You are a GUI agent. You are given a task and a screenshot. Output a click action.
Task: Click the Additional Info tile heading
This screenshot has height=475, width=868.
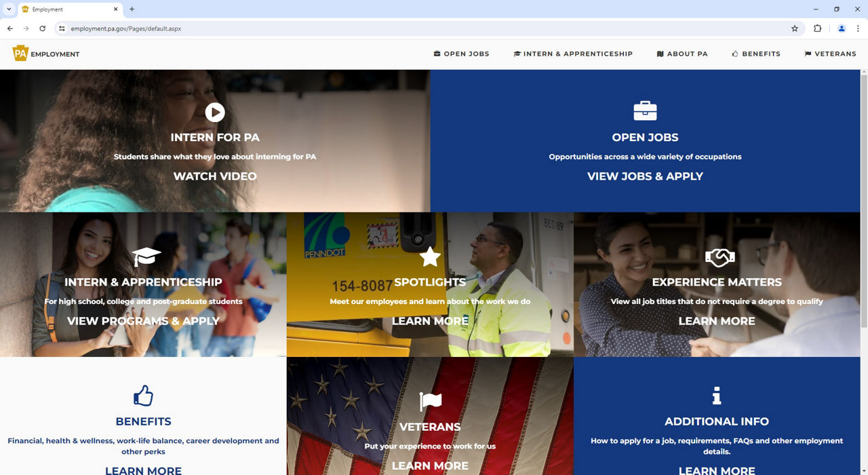[717, 421]
